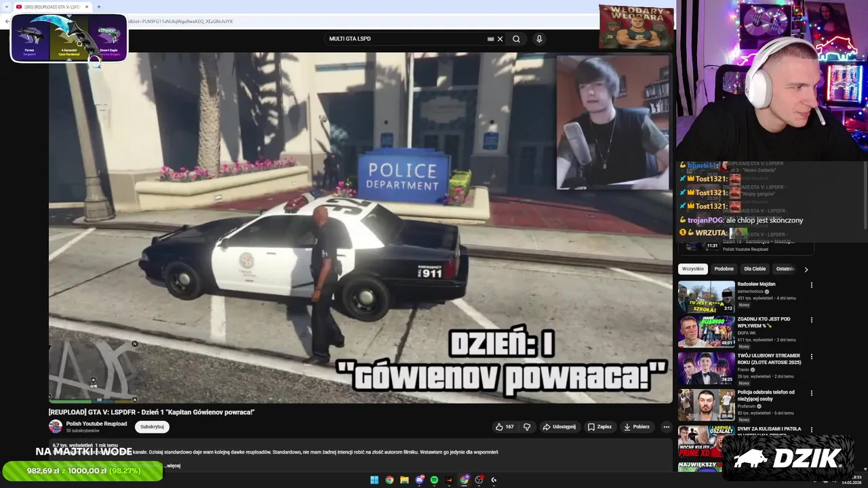Open options for TWÓJ ULUBIONY STREAMER video
The width and height of the screenshot is (868, 488).
click(x=811, y=357)
